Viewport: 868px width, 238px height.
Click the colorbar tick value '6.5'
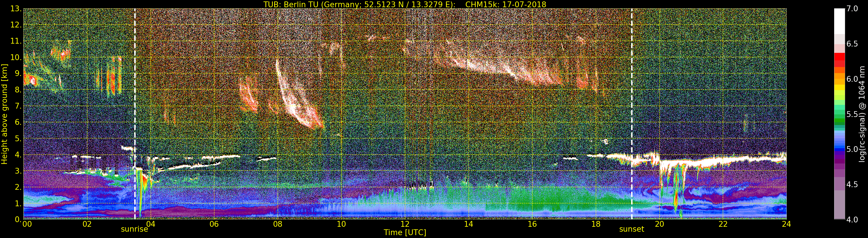click(852, 44)
